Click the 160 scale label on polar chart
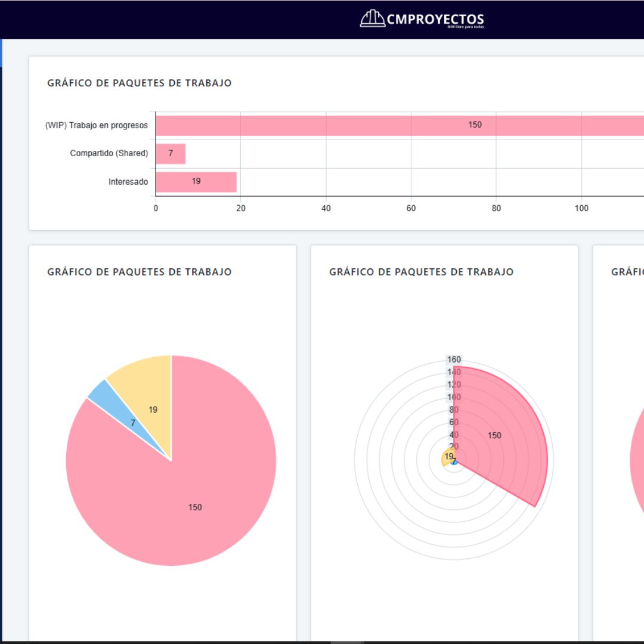This screenshot has width=644, height=644. (454, 360)
